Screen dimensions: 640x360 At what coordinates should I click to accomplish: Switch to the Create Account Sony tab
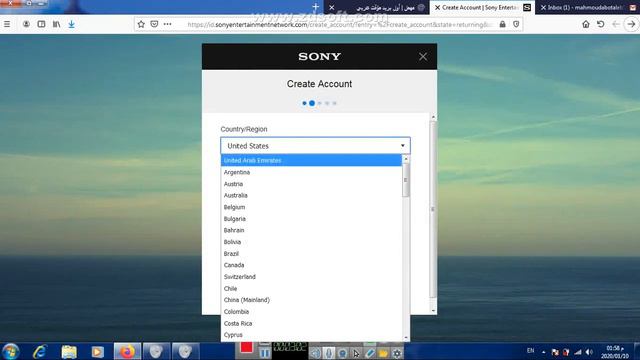pos(482,7)
